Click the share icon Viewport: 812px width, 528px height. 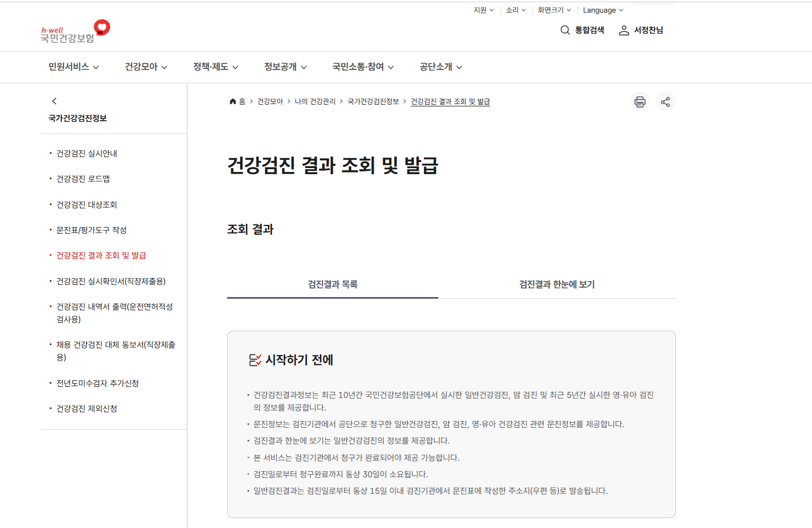(x=666, y=101)
